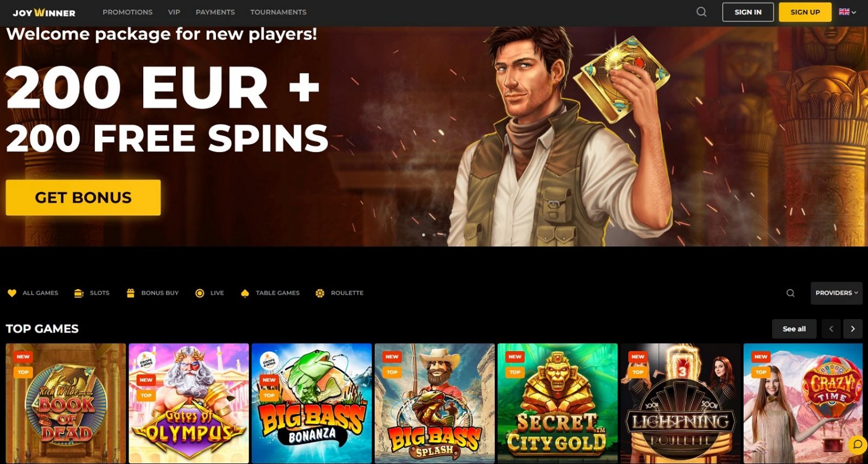Expand the Providers dropdown
Image resolution: width=868 pixels, height=464 pixels.
pyautogui.click(x=837, y=293)
